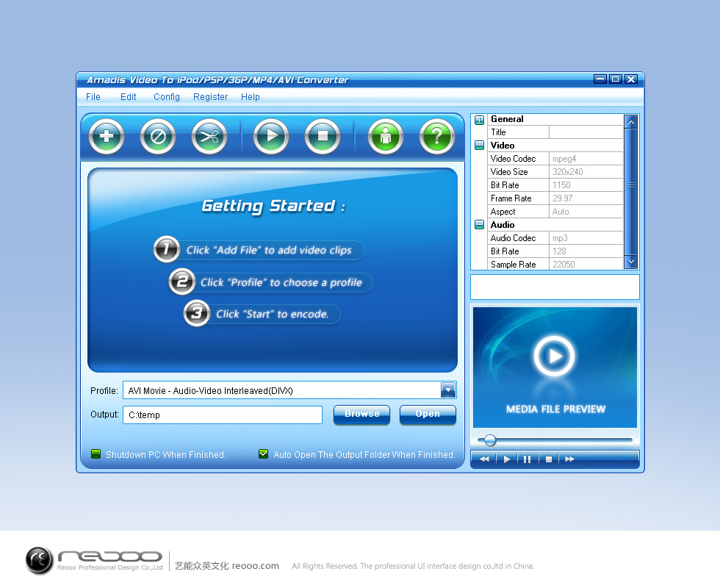The image size is (720, 588).
Task: Click the Open output folder button
Action: pos(428,415)
